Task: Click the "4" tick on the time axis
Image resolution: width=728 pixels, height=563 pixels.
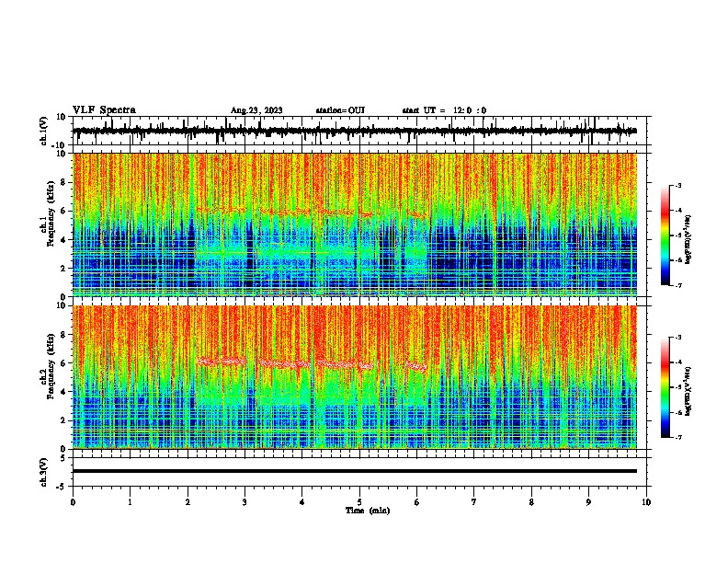Action: [302, 502]
